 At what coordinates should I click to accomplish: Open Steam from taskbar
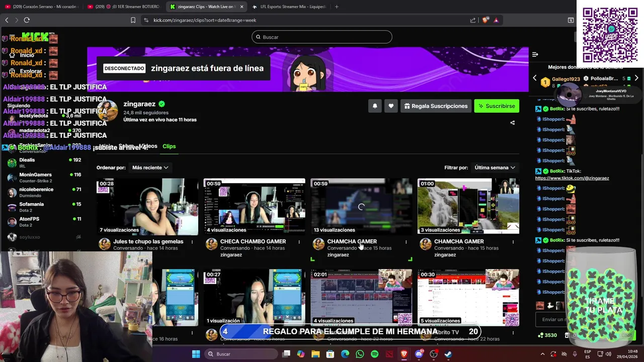pyautogui.click(x=448, y=354)
